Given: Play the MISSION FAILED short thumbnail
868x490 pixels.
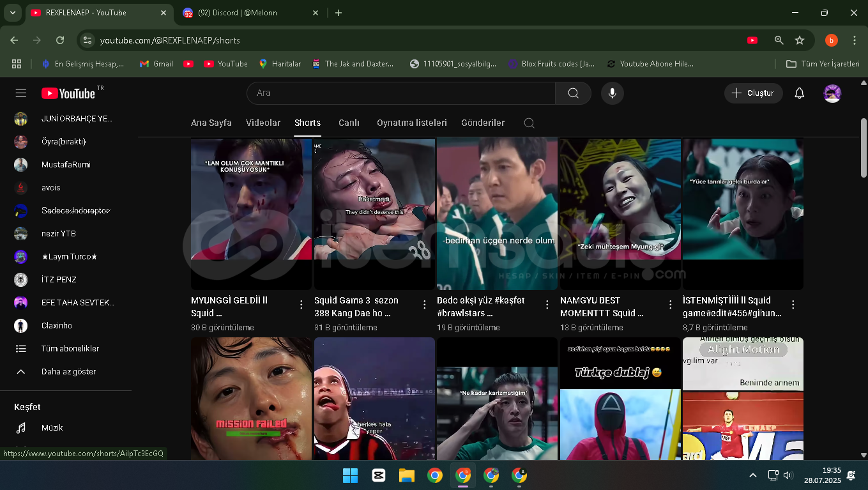Looking at the screenshot, I should pos(251,399).
